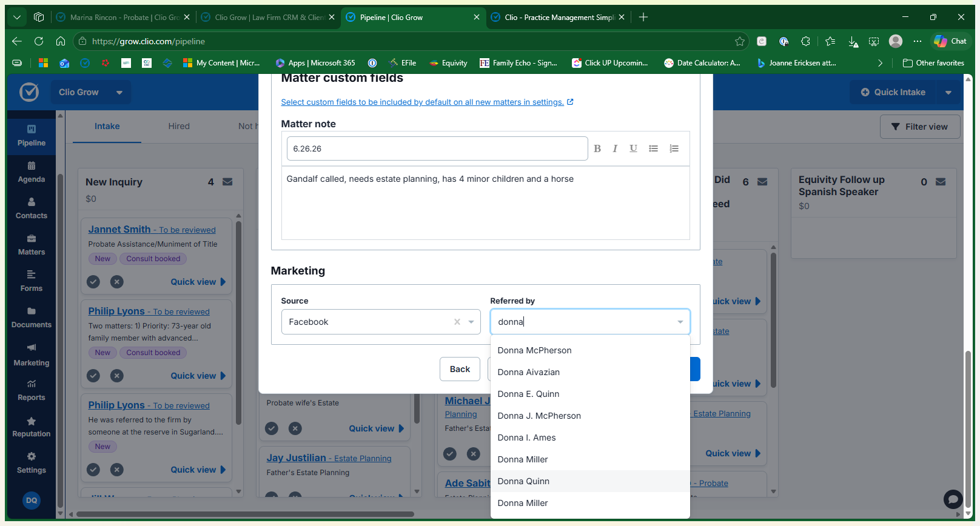Open the Copilot Chat button
This screenshot has height=526, width=980.
950,41
